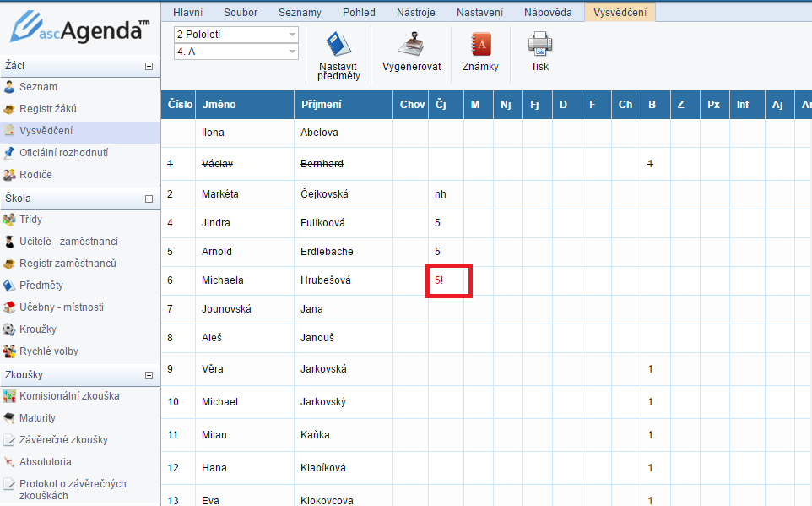Open Rodiče people icon
The height and width of the screenshot is (506, 812).
(x=8, y=175)
